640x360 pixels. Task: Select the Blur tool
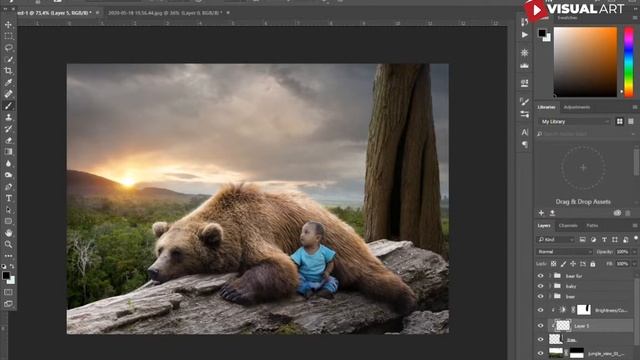click(x=8, y=163)
